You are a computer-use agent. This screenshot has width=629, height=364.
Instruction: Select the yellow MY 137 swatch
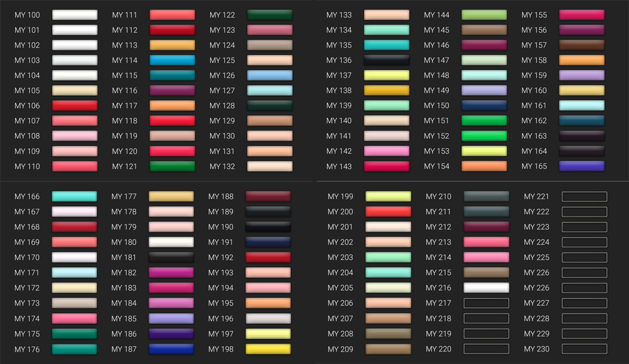coord(386,75)
